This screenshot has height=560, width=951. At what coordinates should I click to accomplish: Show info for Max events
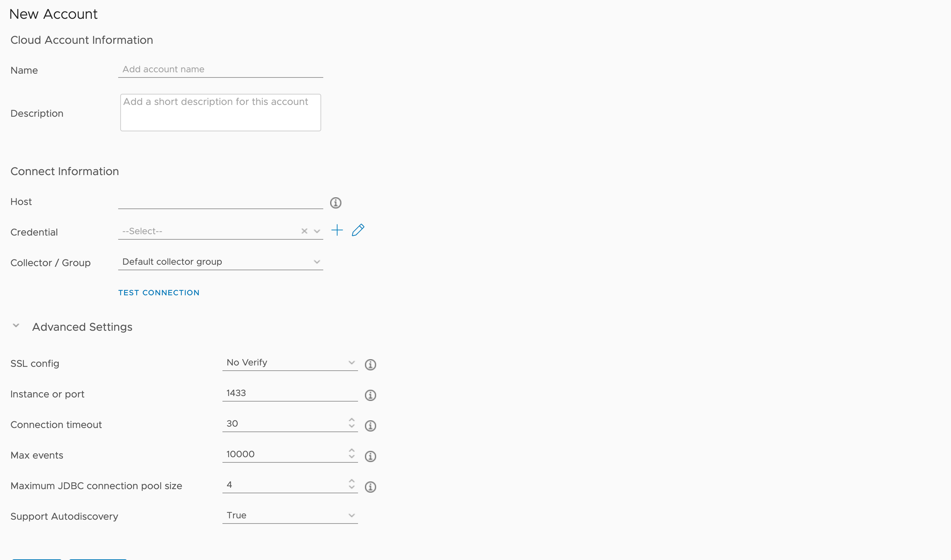coord(371,456)
